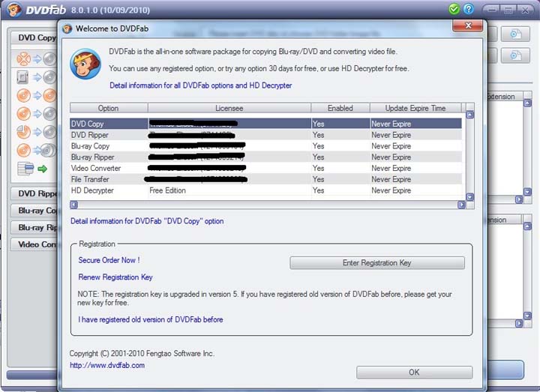540x392 pixels.
Task: Select the File Transfer row in table
Action: tap(265, 179)
